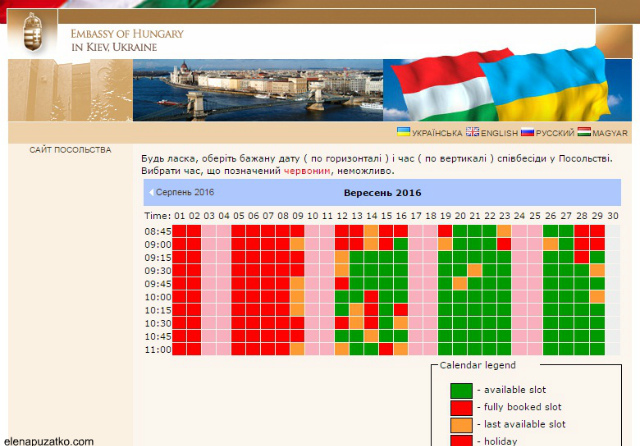Image resolution: width=640 pixels, height=446 pixels.
Task: Select the MAGYAR language link
Action: click(x=610, y=133)
